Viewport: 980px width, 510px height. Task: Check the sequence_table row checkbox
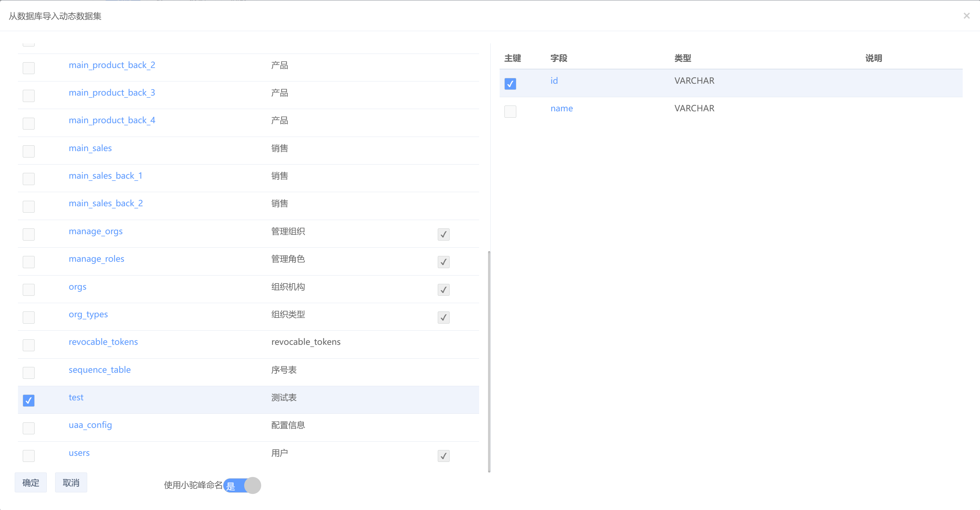pyautogui.click(x=29, y=372)
